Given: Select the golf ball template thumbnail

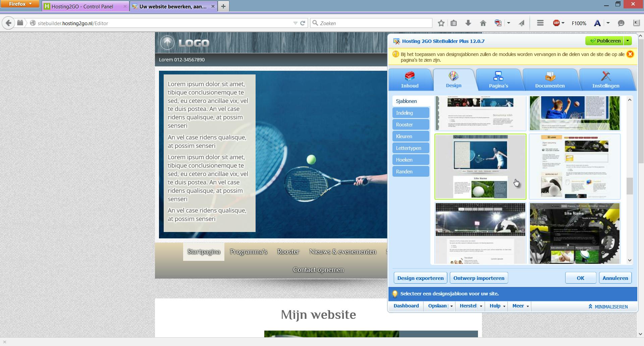Looking at the screenshot, I should tap(480, 166).
